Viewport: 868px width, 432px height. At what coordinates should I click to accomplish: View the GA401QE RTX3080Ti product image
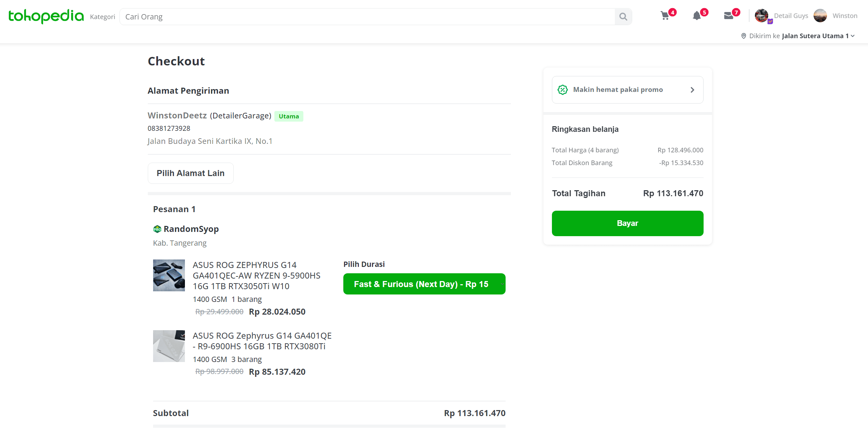(x=169, y=346)
